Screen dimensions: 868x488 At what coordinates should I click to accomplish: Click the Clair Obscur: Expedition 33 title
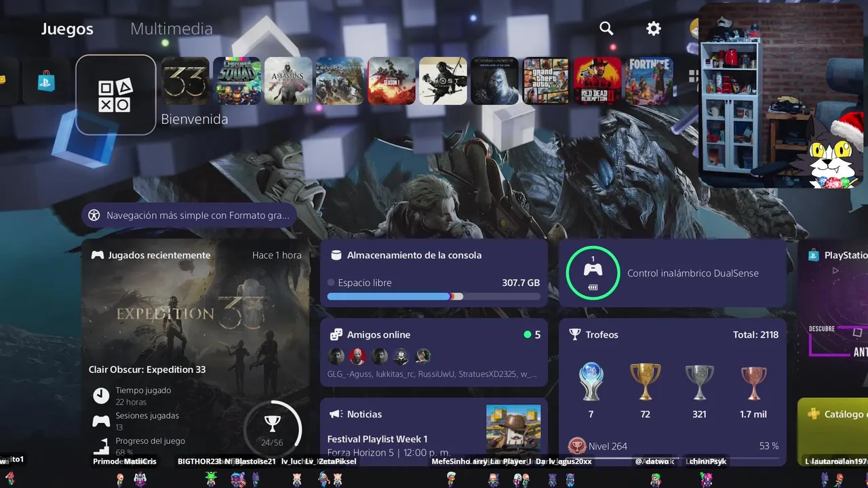(147, 369)
